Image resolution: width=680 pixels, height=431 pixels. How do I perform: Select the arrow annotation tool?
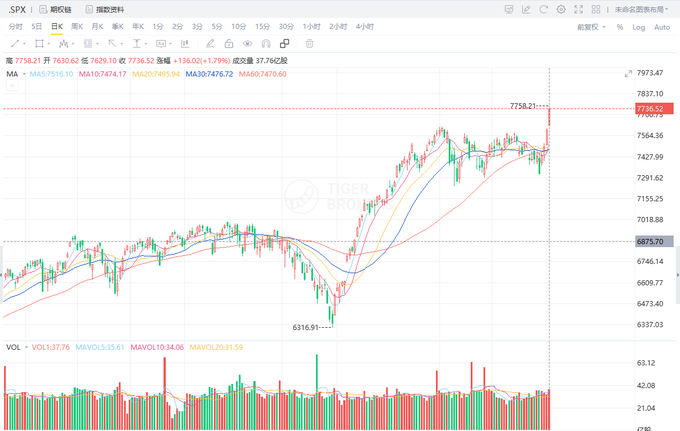click(x=112, y=43)
